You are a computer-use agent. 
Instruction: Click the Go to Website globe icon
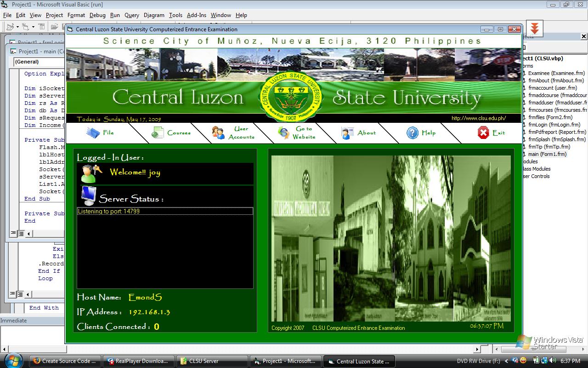click(284, 133)
